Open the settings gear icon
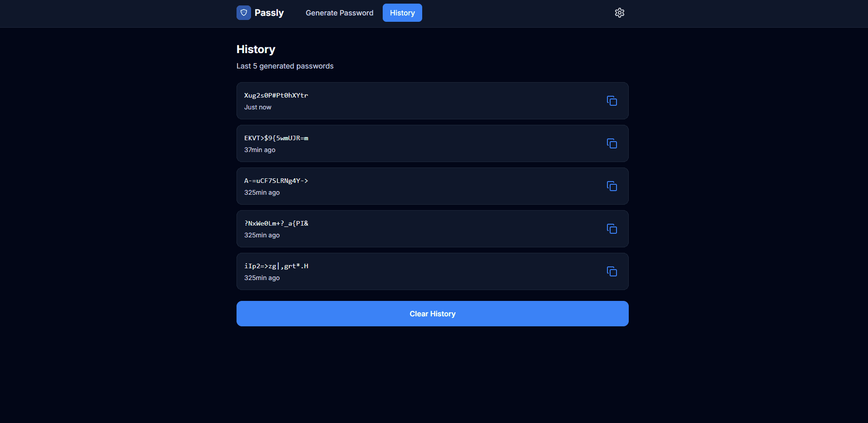Image resolution: width=868 pixels, height=423 pixels. pos(619,13)
